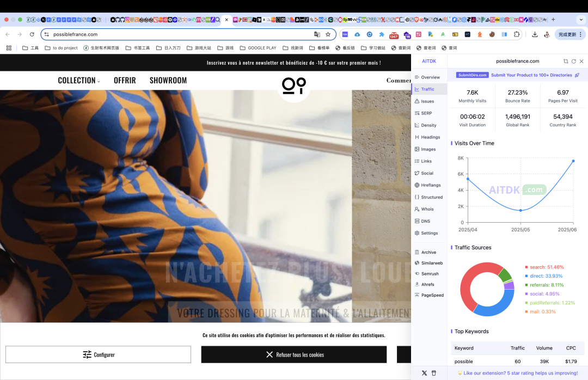The width and height of the screenshot is (588, 380).
Task: Open the GOOGLE PLAY bookmarks folder
Action: (258, 48)
